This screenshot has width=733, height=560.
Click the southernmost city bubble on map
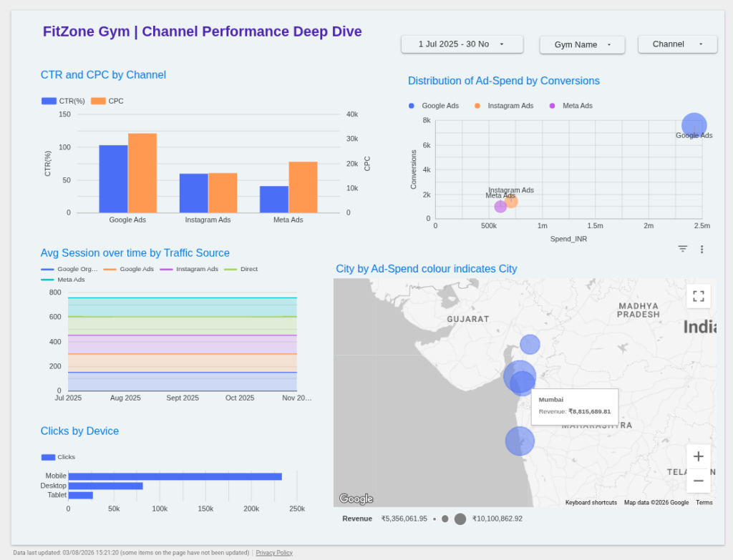(x=520, y=441)
